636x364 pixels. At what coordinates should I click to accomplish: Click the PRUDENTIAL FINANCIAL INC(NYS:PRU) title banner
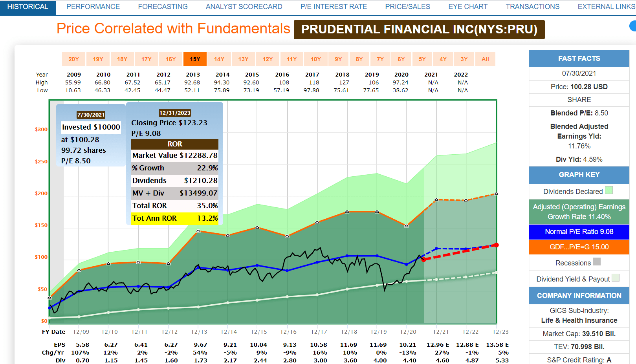[x=419, y=29]
